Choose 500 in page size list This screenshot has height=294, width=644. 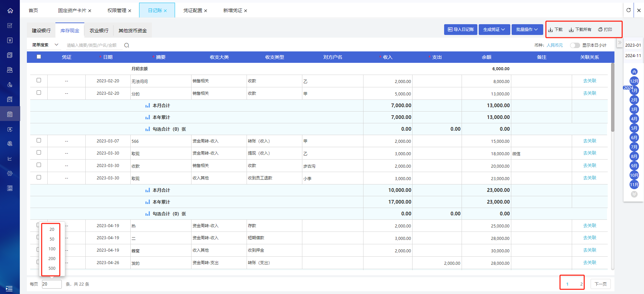tap(52, 268)
